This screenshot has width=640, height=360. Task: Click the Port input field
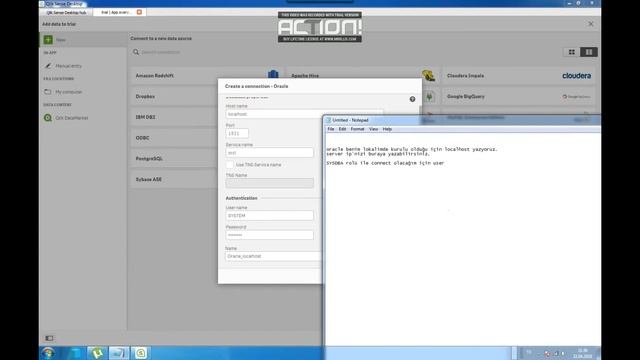(237, 133)
